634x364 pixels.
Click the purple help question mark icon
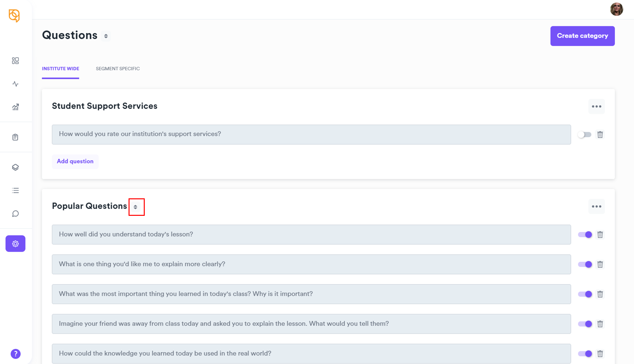pos(16,354)
